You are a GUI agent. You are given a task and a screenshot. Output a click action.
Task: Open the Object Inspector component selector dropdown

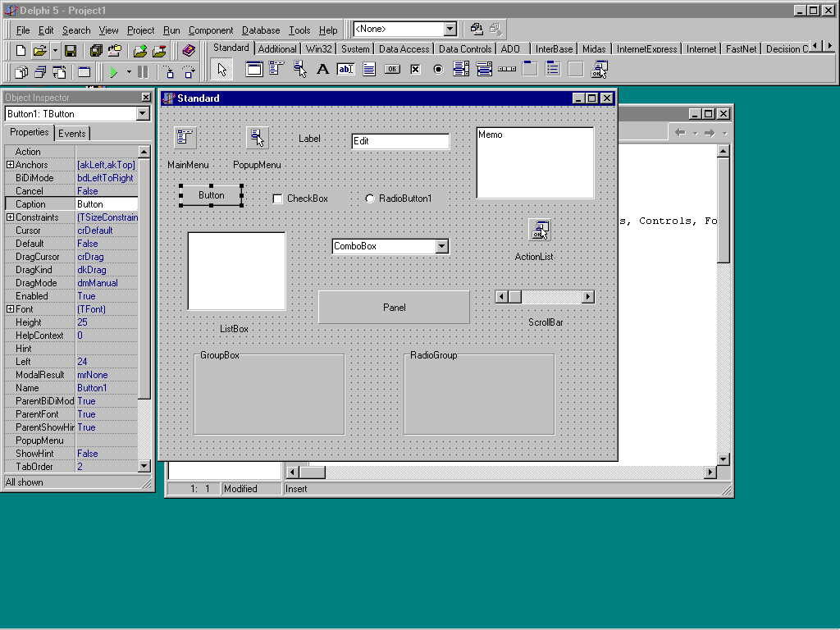click(143, 113)
